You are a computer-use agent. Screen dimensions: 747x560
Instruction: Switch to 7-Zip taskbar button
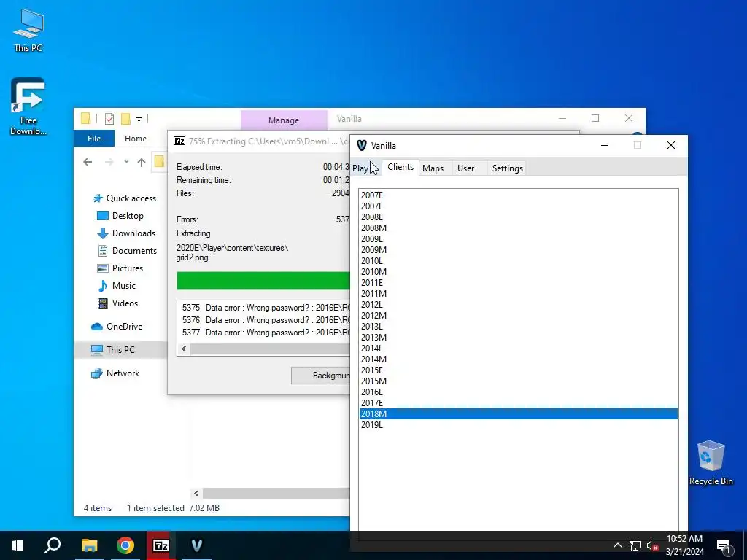tap(161, 545)
